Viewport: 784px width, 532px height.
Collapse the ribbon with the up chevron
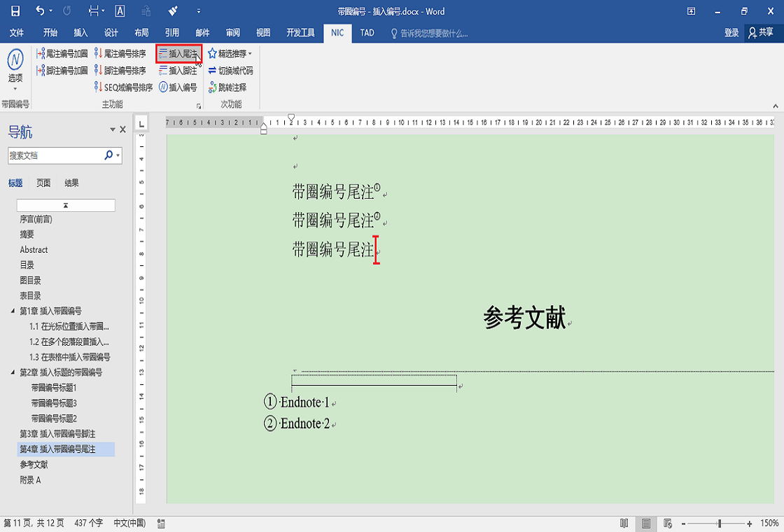(x=776, y=106)
